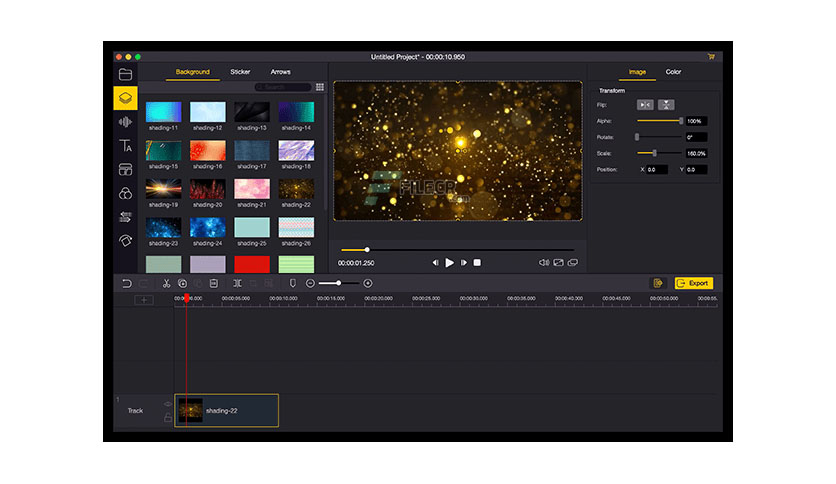Select the shading-26 background thumbnail
This screenshot has height=484, width=836.
click(296, 228)
